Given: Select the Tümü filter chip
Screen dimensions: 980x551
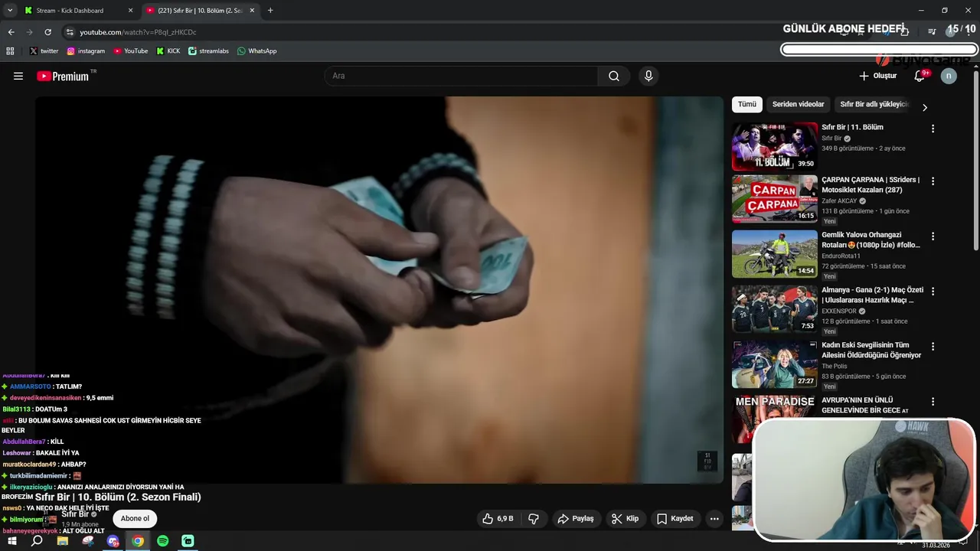Looking at the screenshot, I should pyautogui.click(x=746, y=104).
